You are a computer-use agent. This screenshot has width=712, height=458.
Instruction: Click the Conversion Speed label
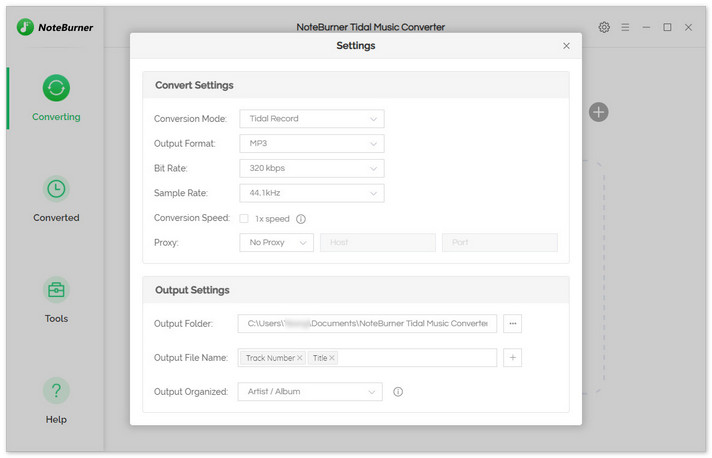coord(192,218)
